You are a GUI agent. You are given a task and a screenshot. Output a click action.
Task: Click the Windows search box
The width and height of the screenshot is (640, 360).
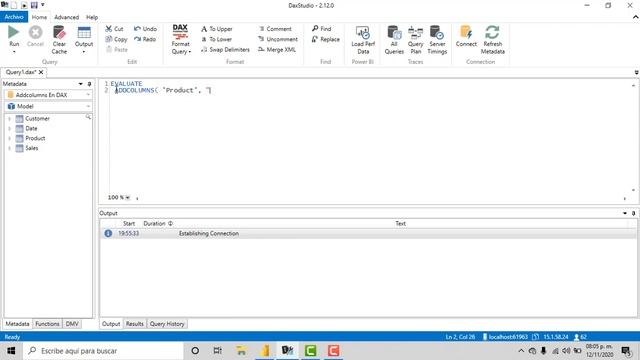tap(104, 351)
